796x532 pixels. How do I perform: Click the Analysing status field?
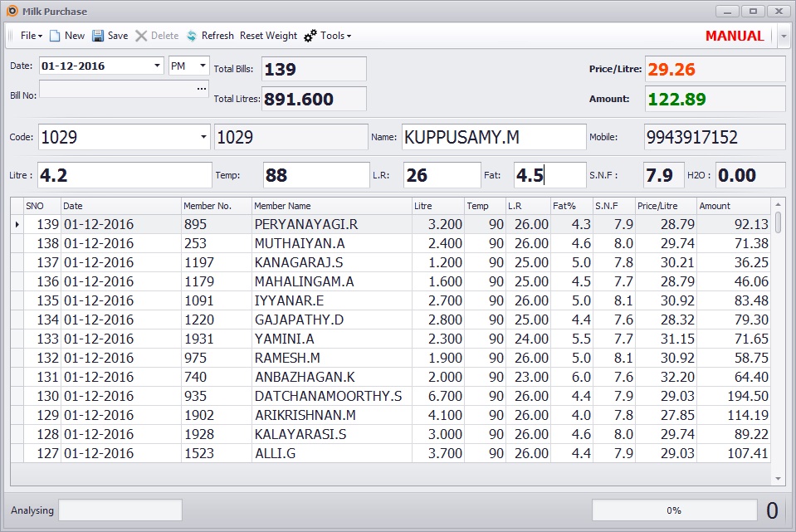point(120,510)
